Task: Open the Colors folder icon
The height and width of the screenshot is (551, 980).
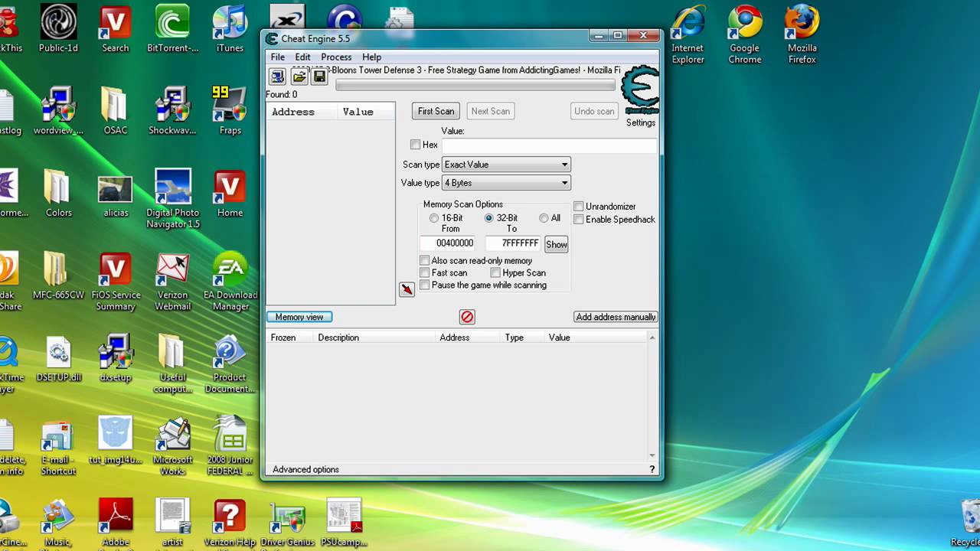Action: tap(58, 193)
